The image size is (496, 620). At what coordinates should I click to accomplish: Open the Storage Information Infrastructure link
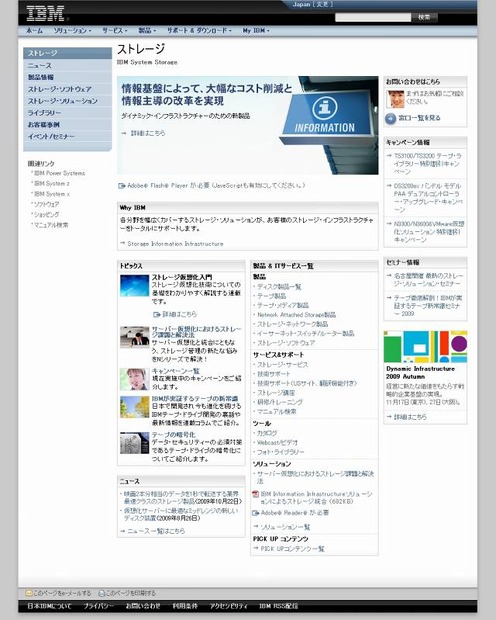(x=175, y=244)
